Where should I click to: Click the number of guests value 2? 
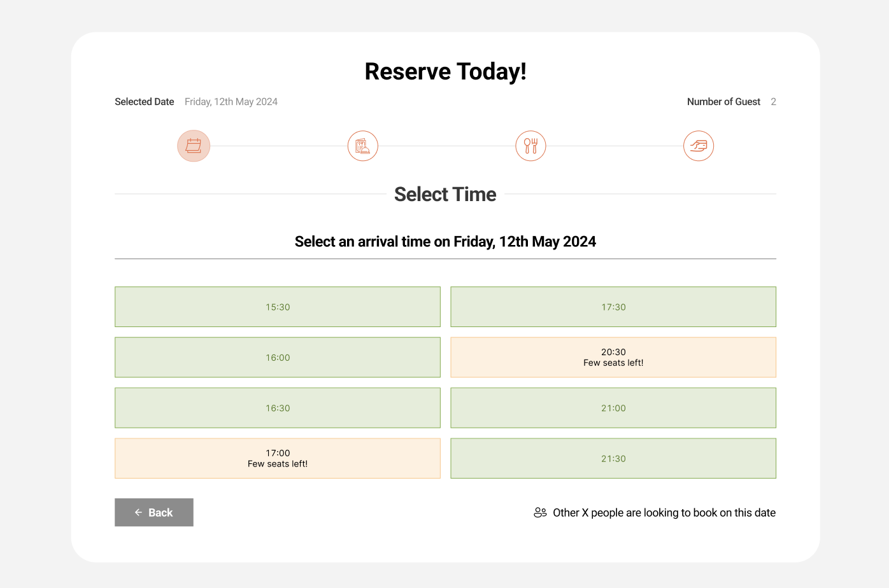(773, 102)
